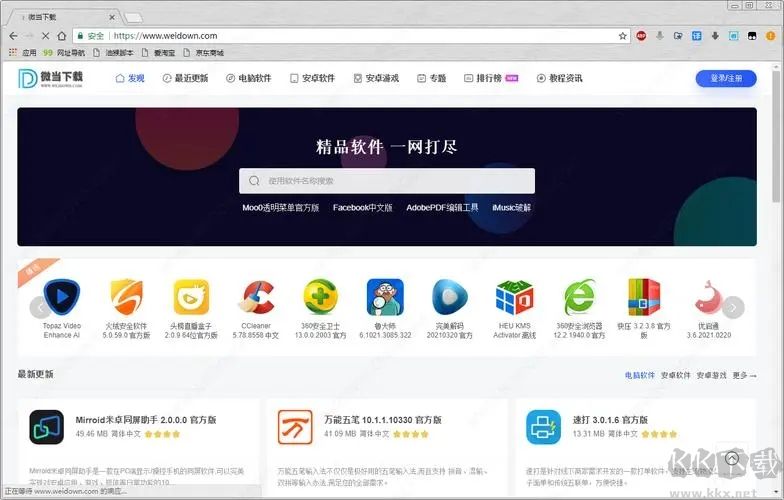Open the 教程资讯 nav item
The width and height of the screenshot is (784, 500).
(560, 78)
